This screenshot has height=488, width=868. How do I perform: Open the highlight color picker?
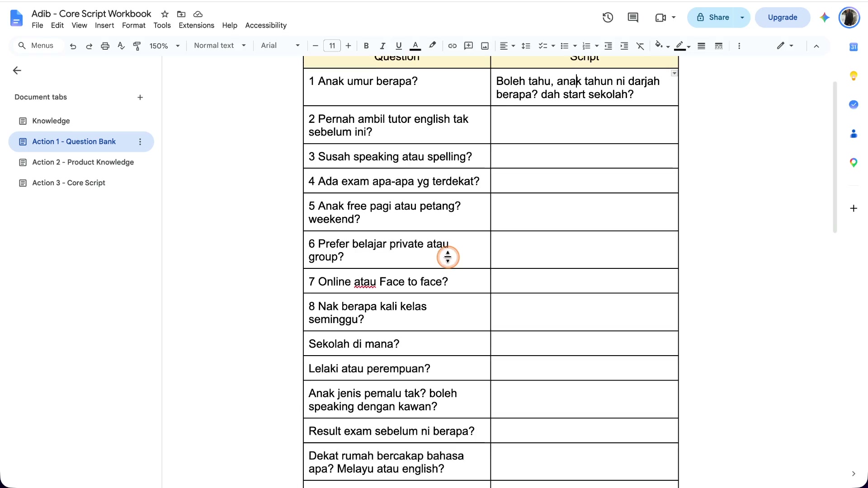433,46
